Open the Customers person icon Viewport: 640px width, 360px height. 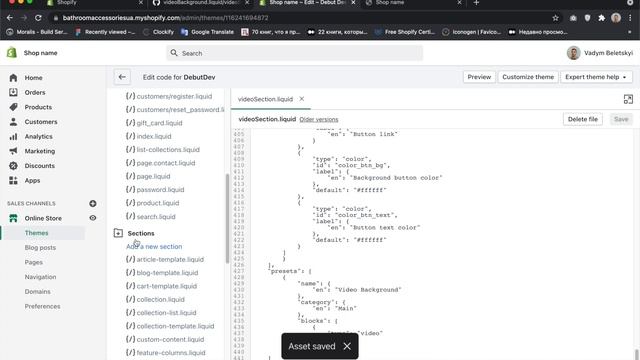13,122
